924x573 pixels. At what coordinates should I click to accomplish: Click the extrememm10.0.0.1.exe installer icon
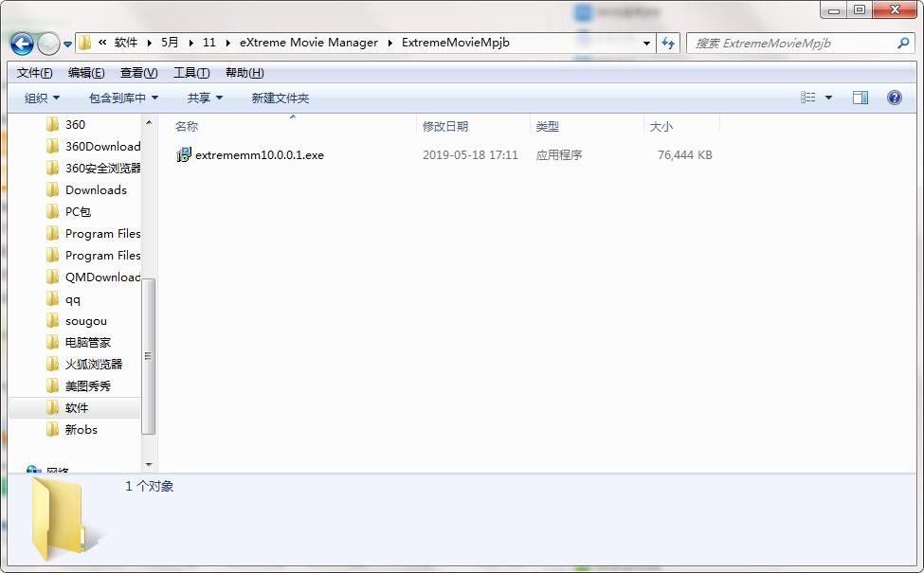click(x=184, y=155)
